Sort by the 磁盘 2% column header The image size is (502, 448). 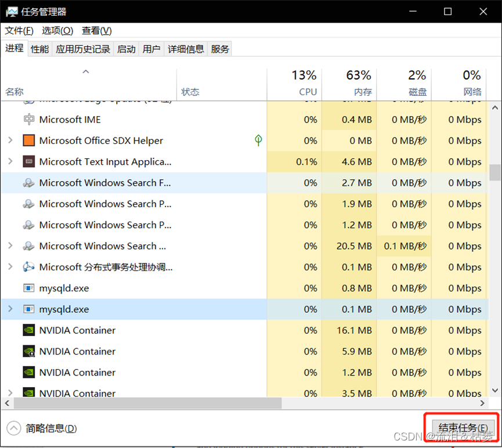(x=404, y=85)
